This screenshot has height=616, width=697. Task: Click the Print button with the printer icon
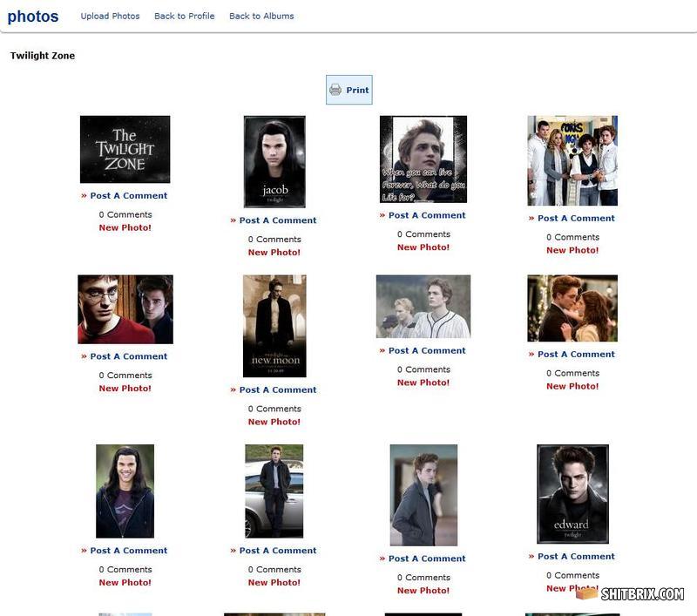coord(349,90)
